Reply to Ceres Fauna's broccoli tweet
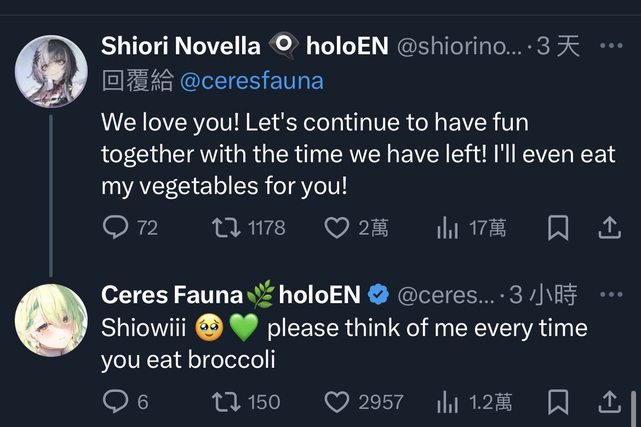Viewport: 641px width, 427px height. coord(116,402)
